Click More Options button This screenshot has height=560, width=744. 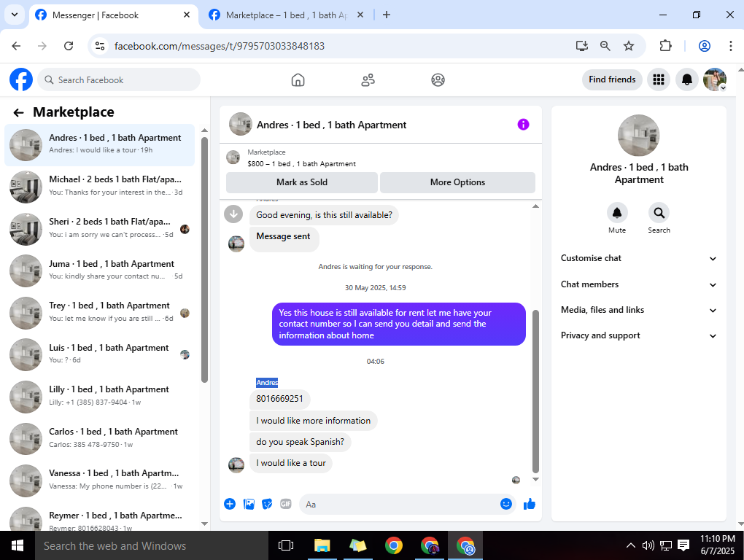[457, 182]
